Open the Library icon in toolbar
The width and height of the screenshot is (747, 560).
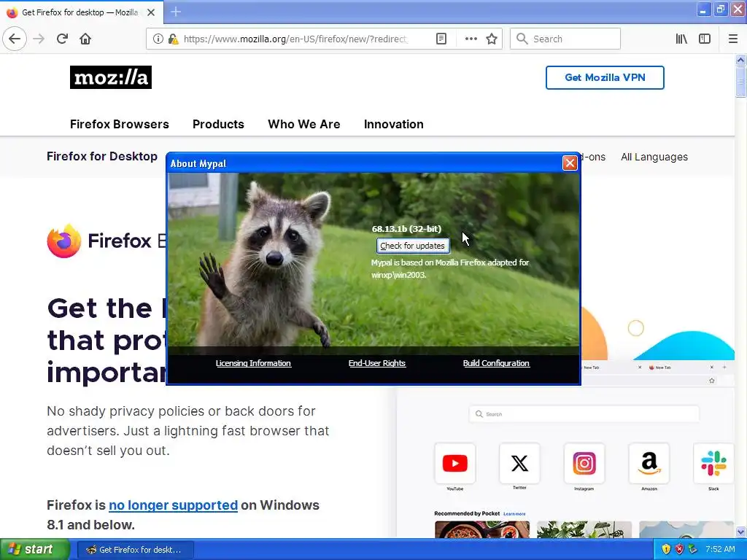681,39
